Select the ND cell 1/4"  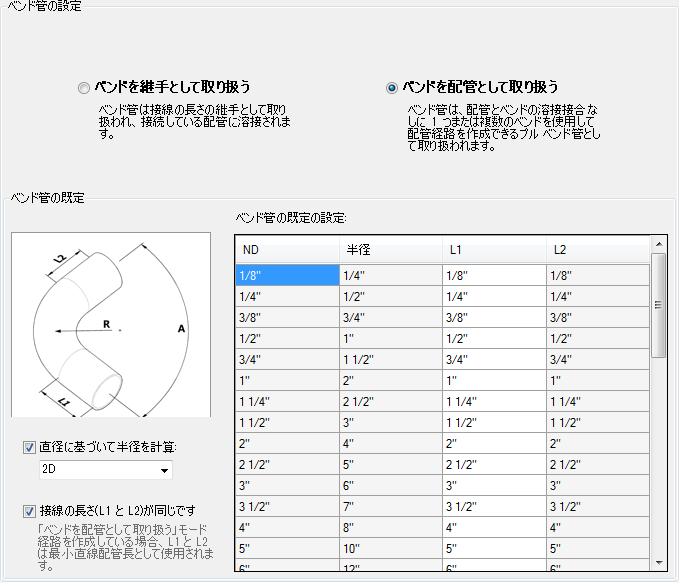pos(288,296)
